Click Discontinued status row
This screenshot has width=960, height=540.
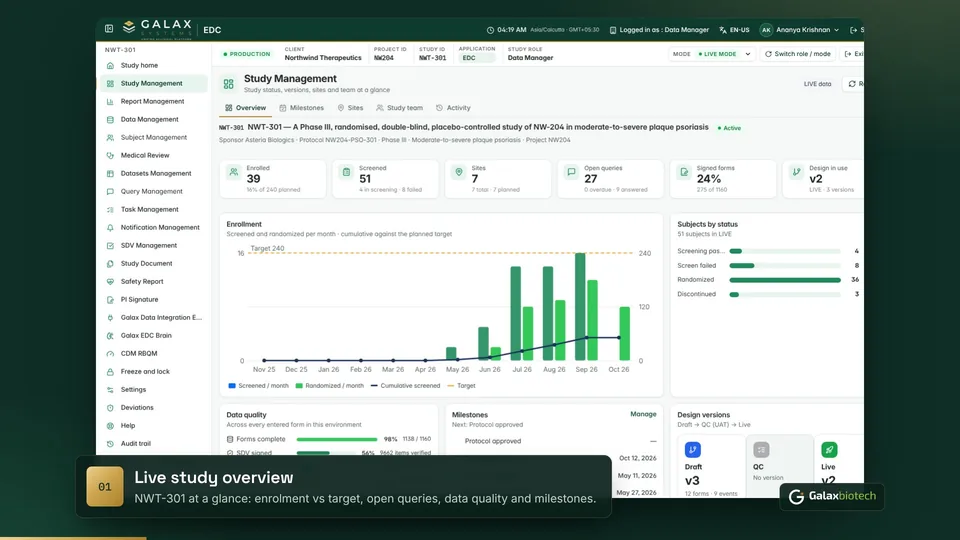[x=768, y=294]
